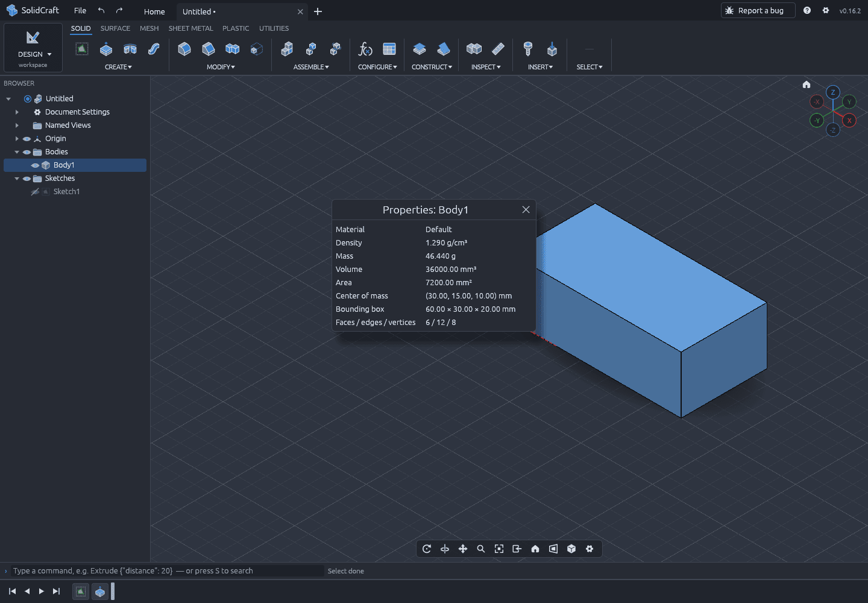Click the home view icon beside the view cube
868x603 pixels.
[x=807, y=84]
